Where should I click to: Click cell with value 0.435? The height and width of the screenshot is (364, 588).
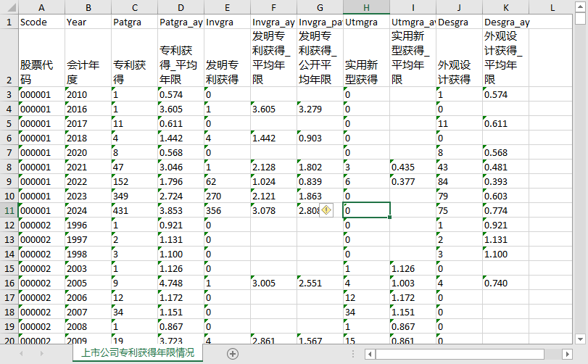(413, 167)
